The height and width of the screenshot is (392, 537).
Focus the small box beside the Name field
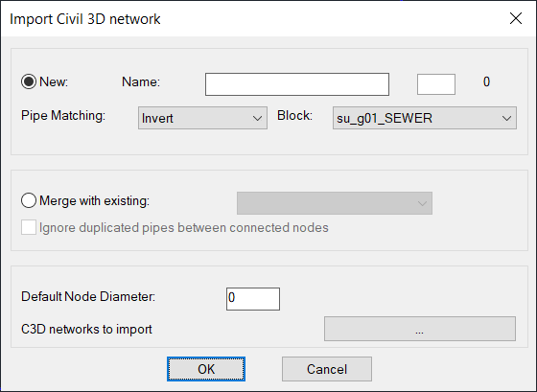436,84
